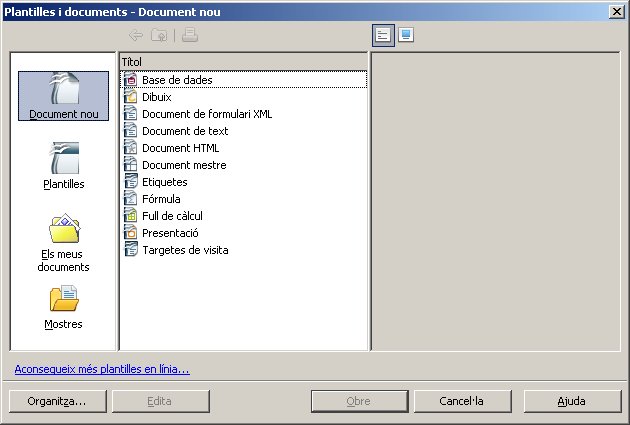
Task: Open the online templates link
Action: tap(102, 369)
